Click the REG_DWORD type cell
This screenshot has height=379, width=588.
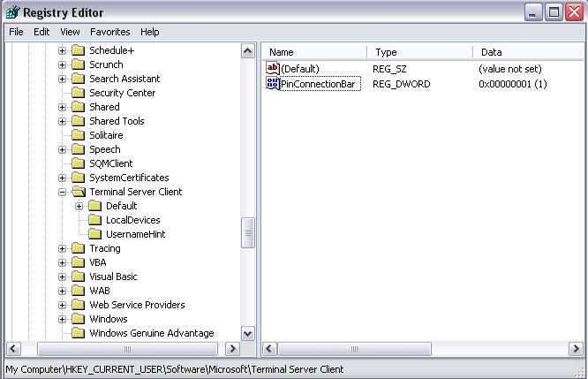click(x=401, y=84)
